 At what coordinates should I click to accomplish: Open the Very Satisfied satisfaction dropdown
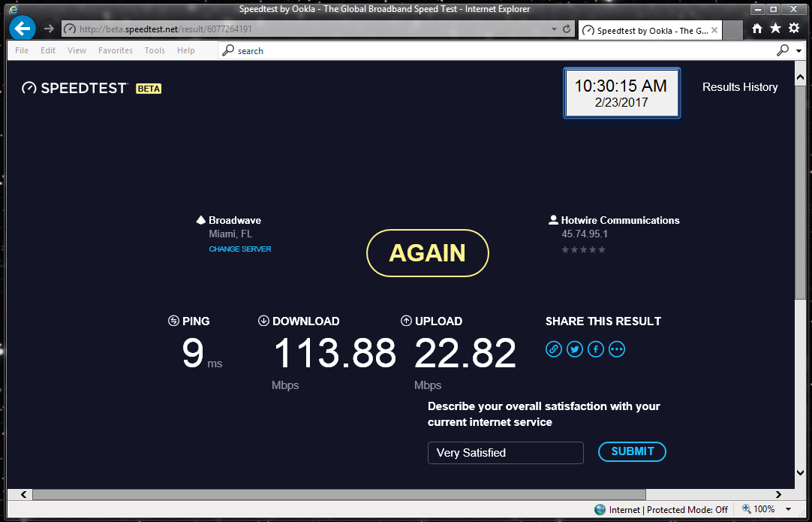coord(505,453)
